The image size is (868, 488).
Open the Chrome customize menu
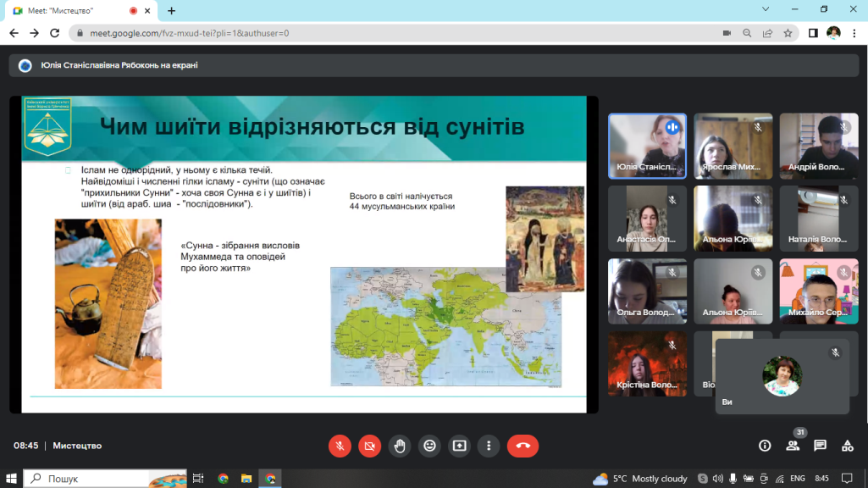pyautogui.click(x=854, y=33)
